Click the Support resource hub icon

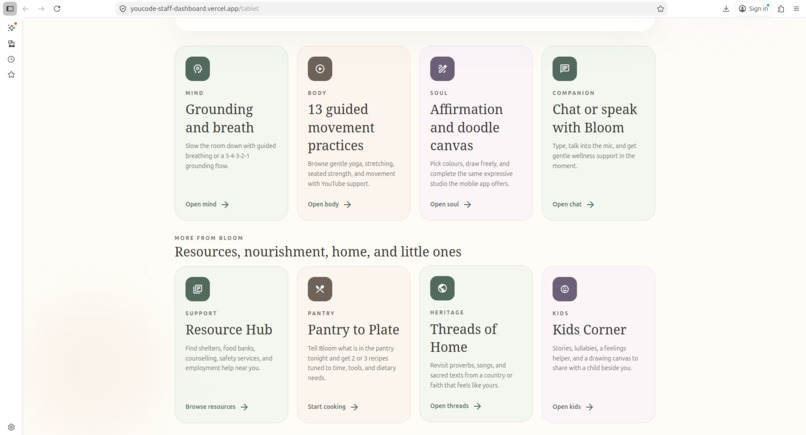(x=197, y=289)
